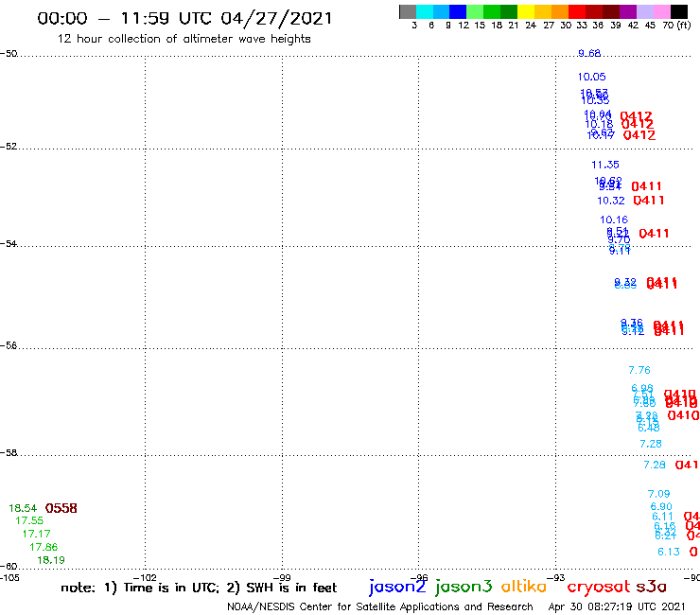Click the wave height value 6.13
The image size is (700, 615).
668,552
